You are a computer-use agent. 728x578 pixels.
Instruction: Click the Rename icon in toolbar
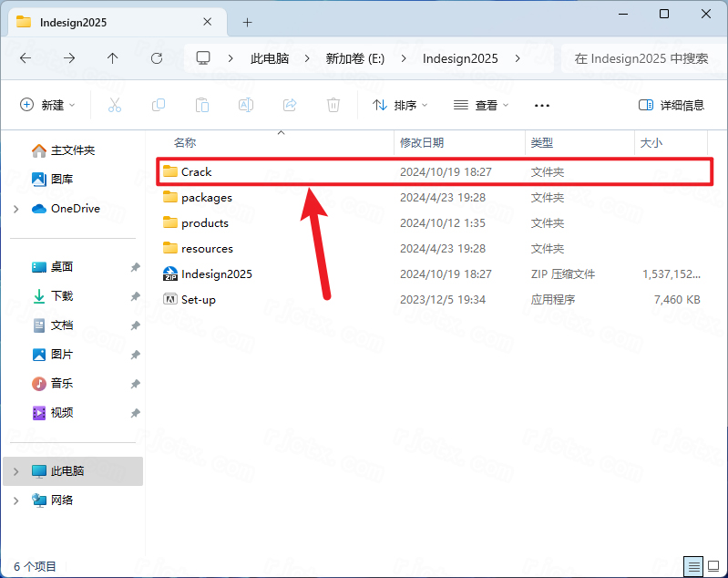point(246,105)
